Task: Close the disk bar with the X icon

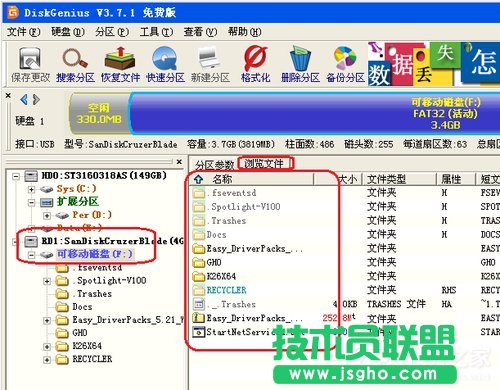Action: coord(9,96)
